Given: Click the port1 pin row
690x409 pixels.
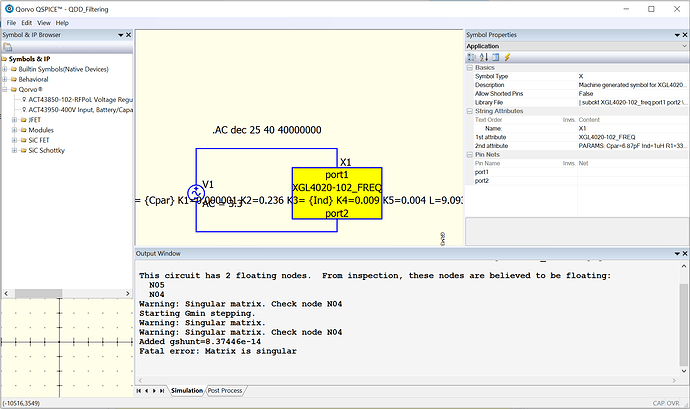Looking at the screenshot, I should tap(576, 172).
